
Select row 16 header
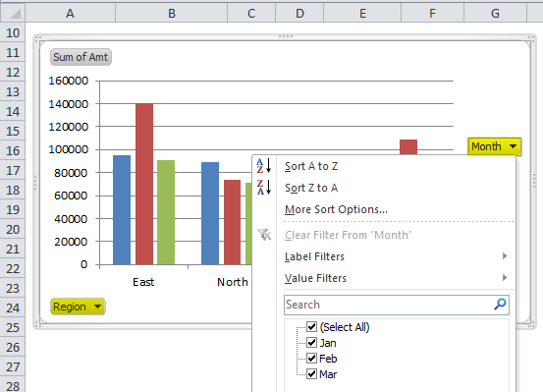(13, 150)
